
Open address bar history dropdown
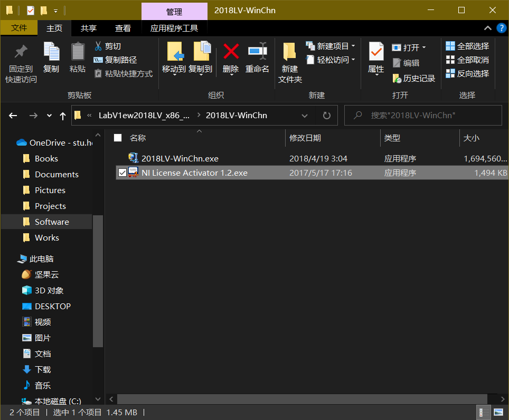click(305, 116)
